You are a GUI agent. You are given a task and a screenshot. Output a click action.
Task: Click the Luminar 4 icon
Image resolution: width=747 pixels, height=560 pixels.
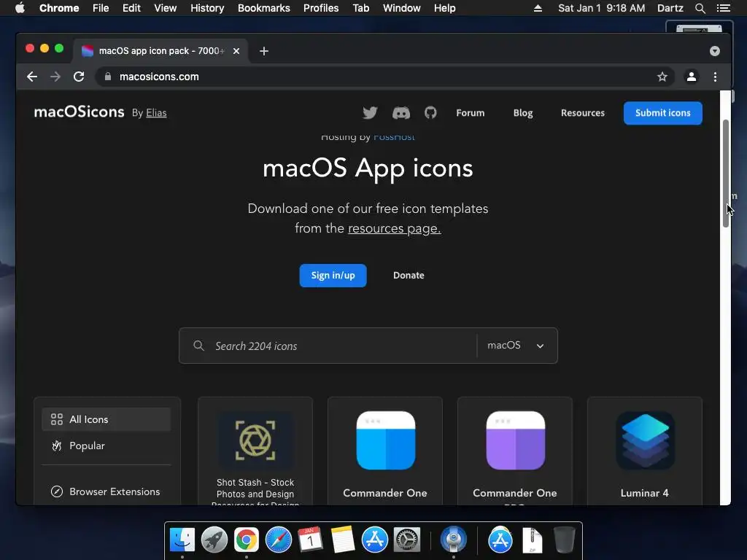pyautogui.click(x=645, y=440)
